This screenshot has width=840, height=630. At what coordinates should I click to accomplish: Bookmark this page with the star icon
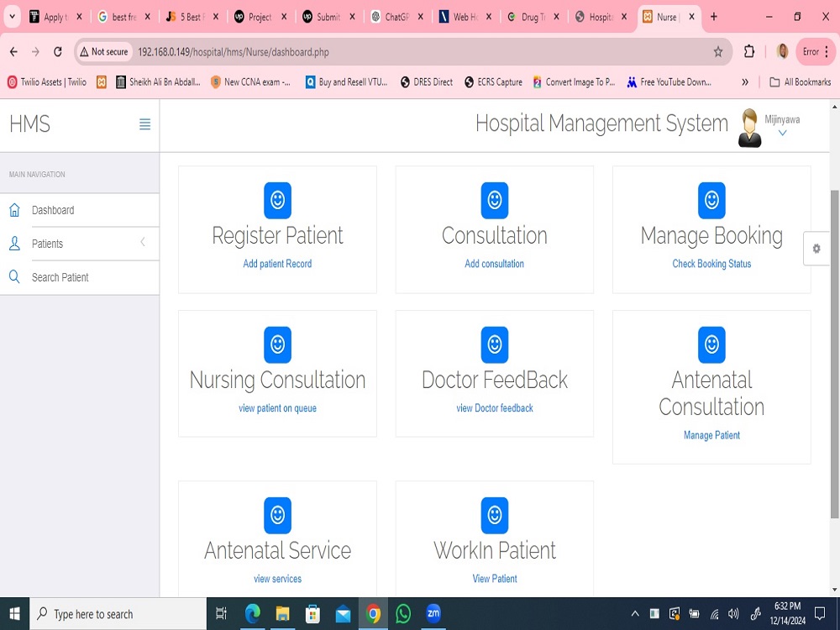pyautogui.click(x=718, y=52)
